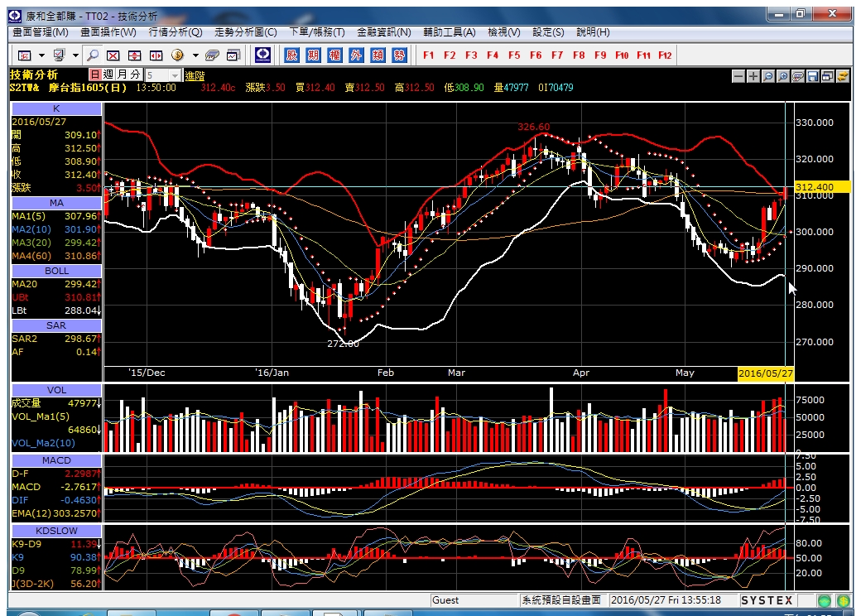Click the blue 期 futures button
The height and width of the screenshot is (616, 861).
(313, 55)
